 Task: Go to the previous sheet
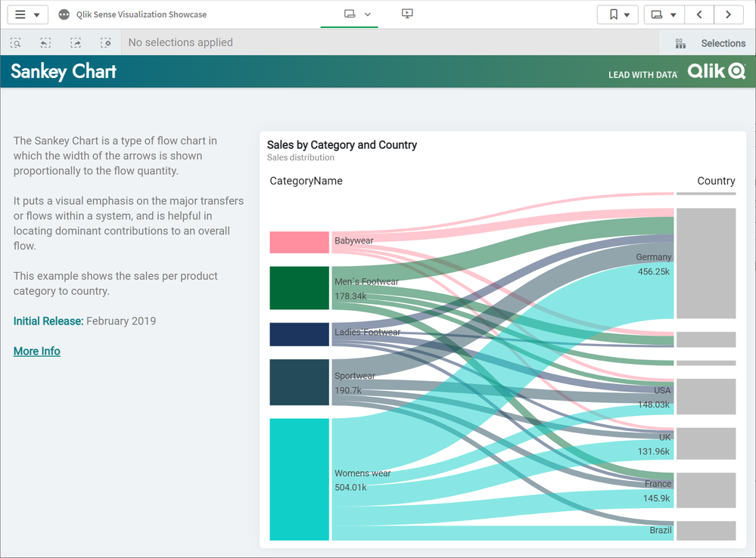(699, 14)
